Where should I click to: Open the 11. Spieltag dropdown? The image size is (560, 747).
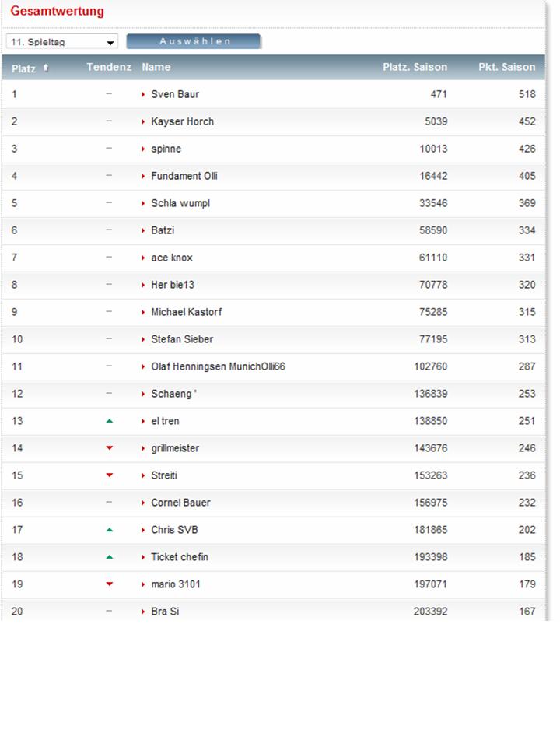[x=61, y=42]
